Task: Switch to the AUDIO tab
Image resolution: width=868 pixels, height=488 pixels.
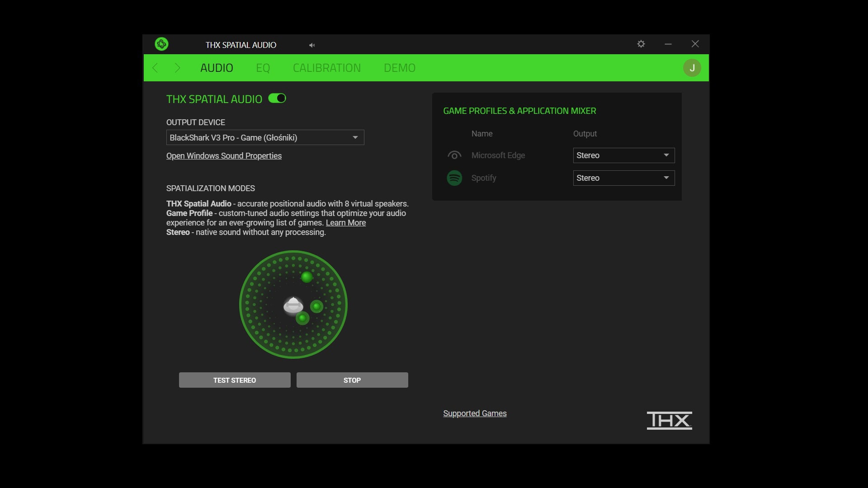Action: coord(217,68)
